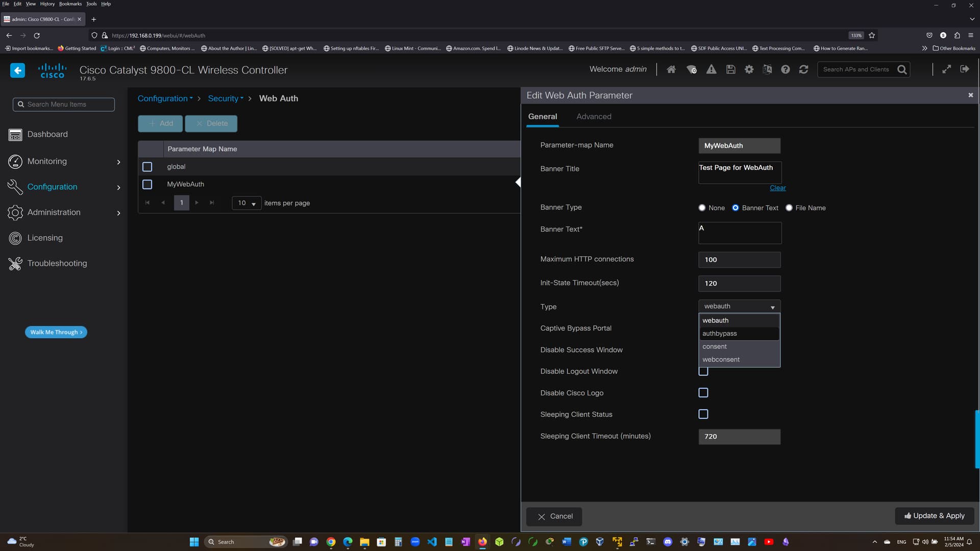The width and height of the screenshot is (980, 551).
Task: Click the search magnifier for APs and Clients
Action: (x=902, y=69)
